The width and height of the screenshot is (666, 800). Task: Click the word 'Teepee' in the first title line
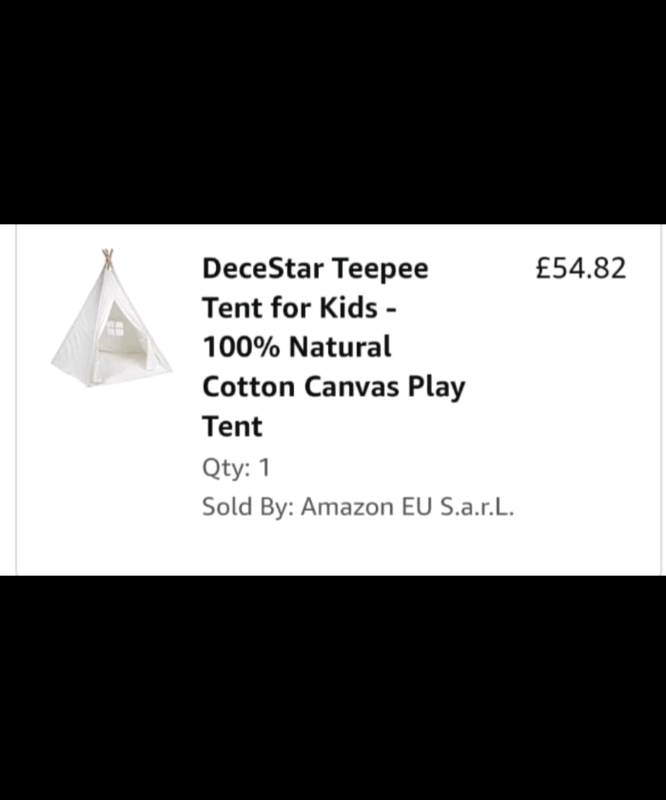[381, 269]
